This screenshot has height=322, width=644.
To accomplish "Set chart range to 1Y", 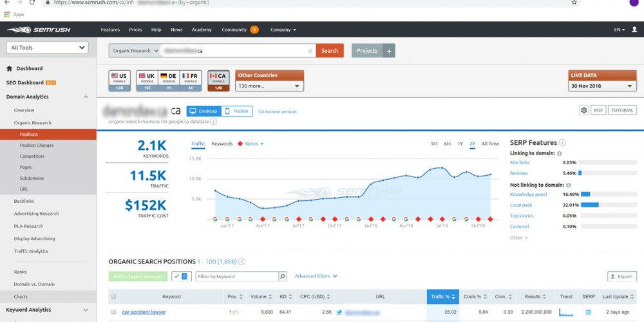I will click(460, 144).
